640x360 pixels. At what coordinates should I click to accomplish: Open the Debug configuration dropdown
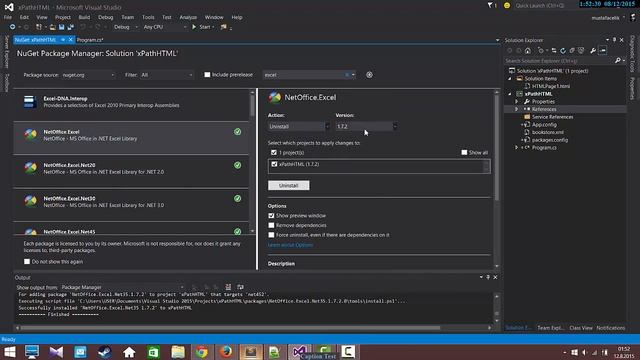tap(125, 27)
